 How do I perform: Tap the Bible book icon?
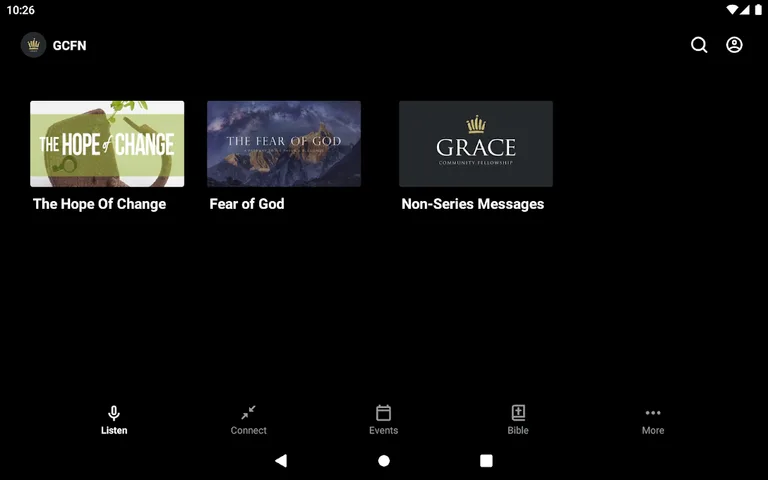pyautogui.click(x=518, y=413)
